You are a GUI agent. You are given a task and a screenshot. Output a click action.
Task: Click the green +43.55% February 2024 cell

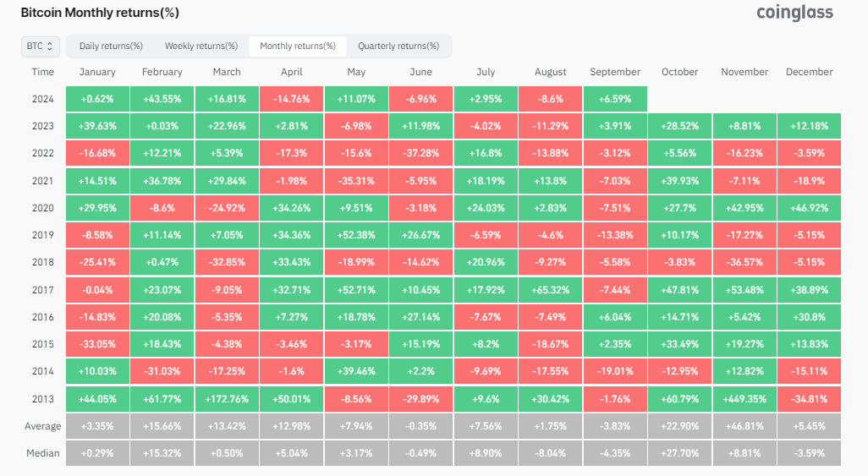[162, 99]
